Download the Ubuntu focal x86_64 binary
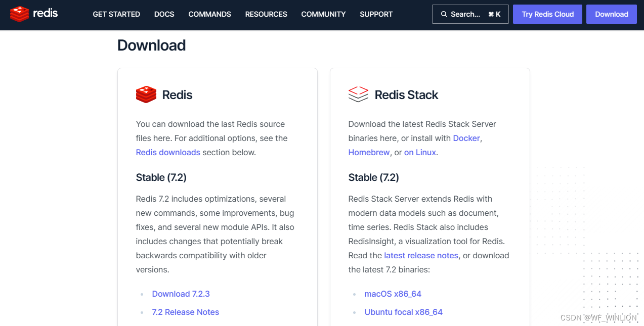Image resolution: width=644 pixels, height=326 pixels. 404,312
